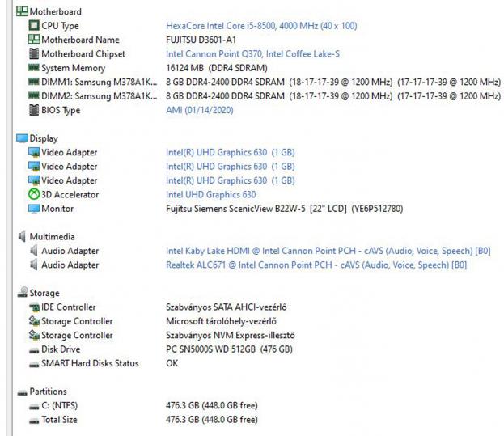Click the Intel Kaby Lake audio adapter icon
Screen dimensions: 504x436
pos(34,250)
